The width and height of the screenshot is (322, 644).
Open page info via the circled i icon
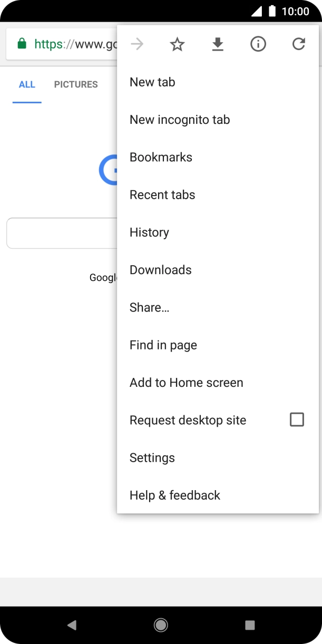pyautogui.click(x=258, y=44)
